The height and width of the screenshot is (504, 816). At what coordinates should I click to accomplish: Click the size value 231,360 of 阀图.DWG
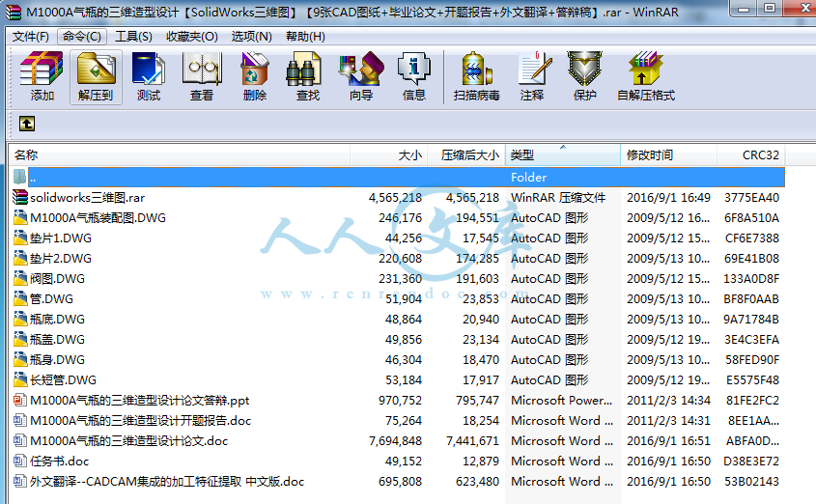400,279
